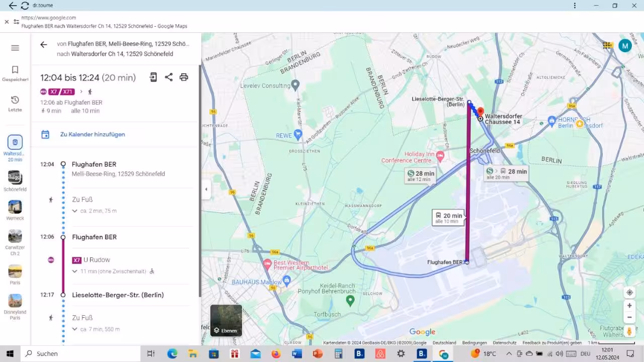
Task: Click the REWE shopping marker
Action: [x=298, y=134]
